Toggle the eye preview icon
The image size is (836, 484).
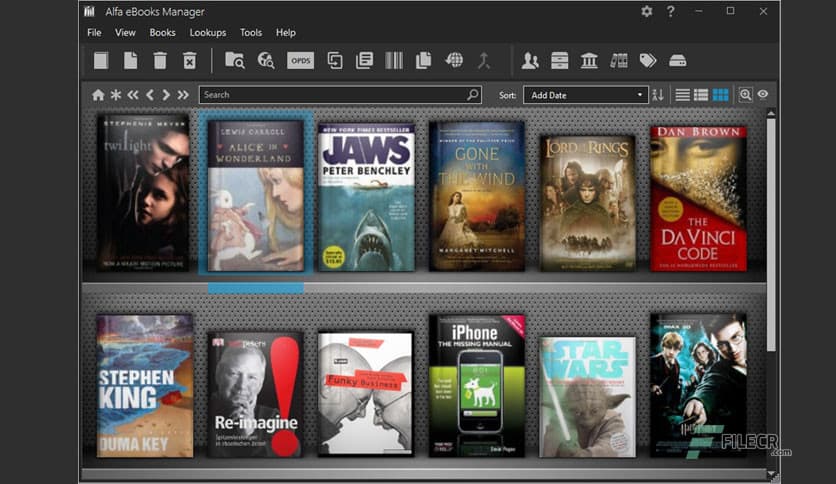tap(763, 94)
